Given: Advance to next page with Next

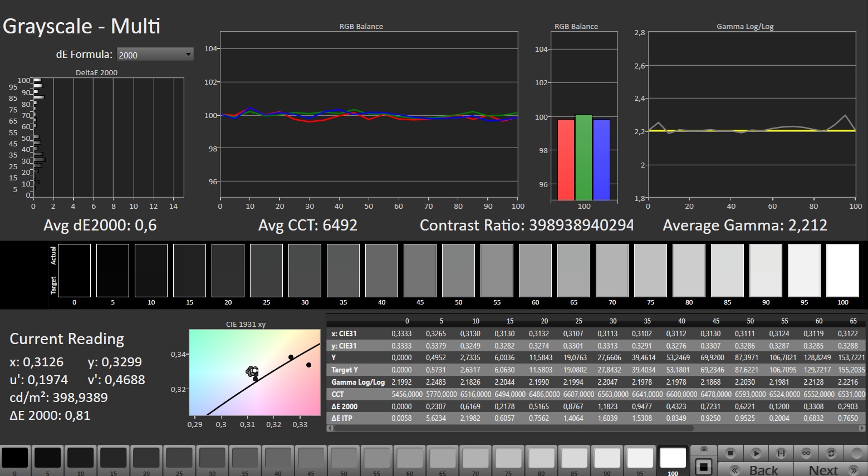Looking at the screenshot, I should [830, 469].
